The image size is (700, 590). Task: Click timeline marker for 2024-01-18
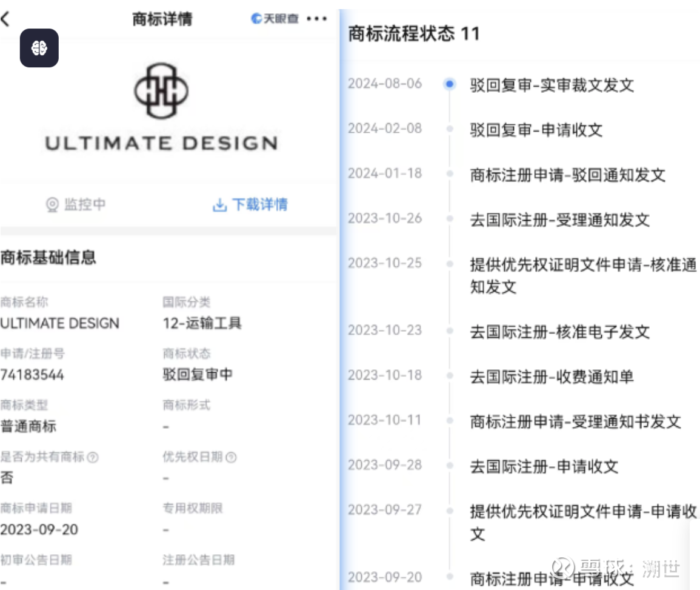[450, 173]
